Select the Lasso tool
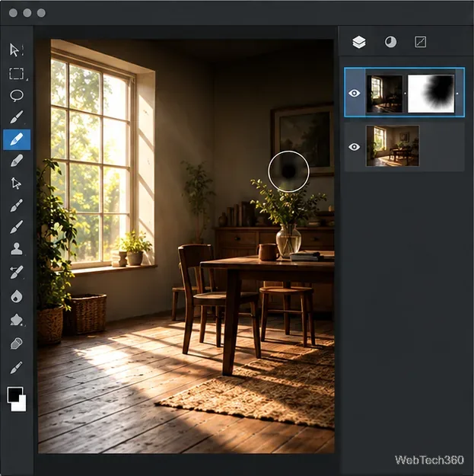This screenshot has height=476, width=474. click(x=17, y=95)
